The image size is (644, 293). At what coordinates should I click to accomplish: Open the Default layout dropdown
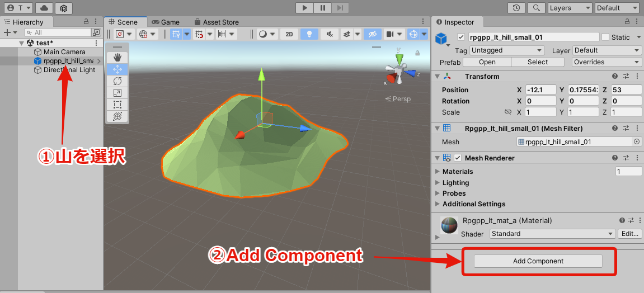pos(617,8)
